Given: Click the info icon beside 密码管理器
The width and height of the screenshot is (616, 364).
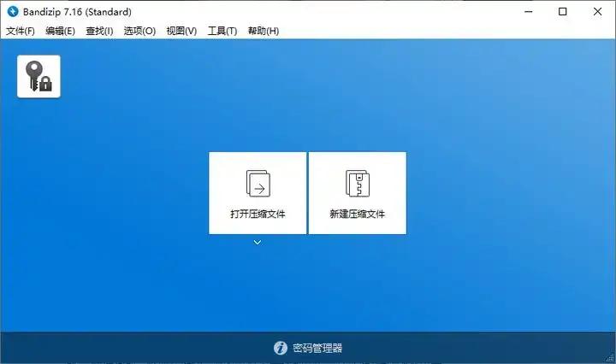Looking at the screenshot, I should tap(281, 348).
